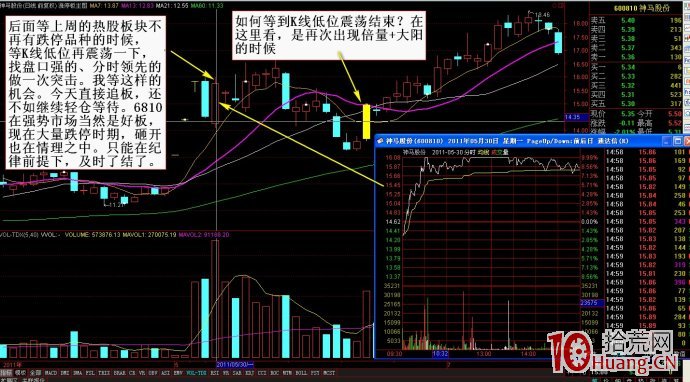
Task: Show the EMV indicator
Action: click(178, 372)
